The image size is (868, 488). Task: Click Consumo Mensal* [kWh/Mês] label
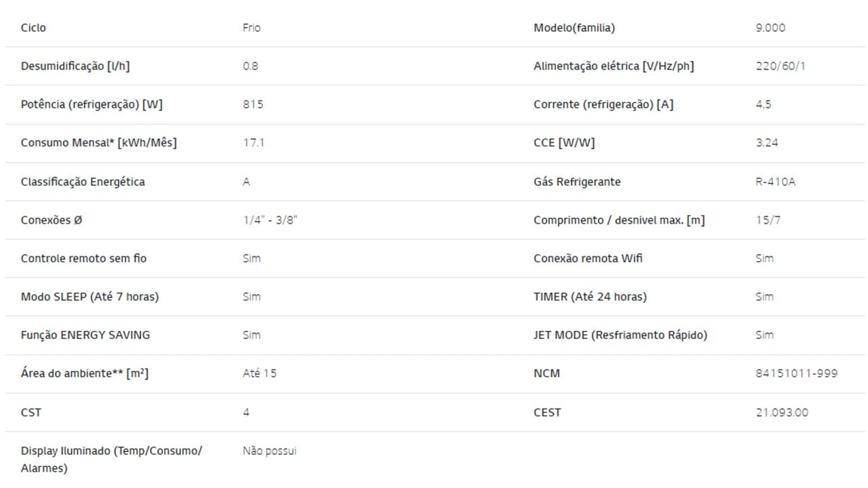99,143
